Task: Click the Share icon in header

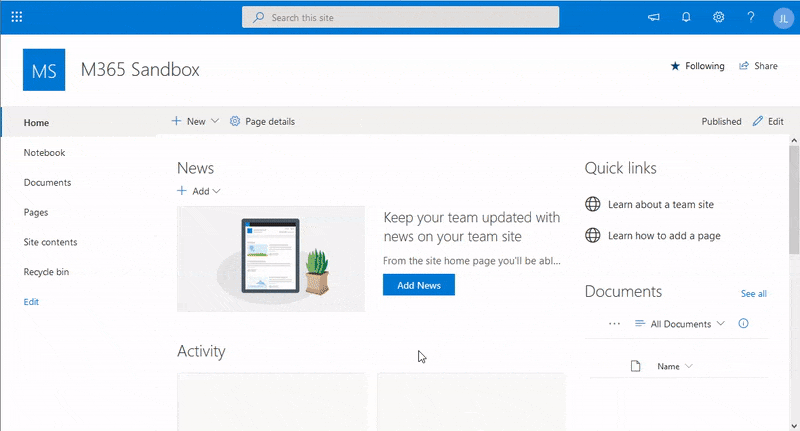Action: (x=744, y=66)
